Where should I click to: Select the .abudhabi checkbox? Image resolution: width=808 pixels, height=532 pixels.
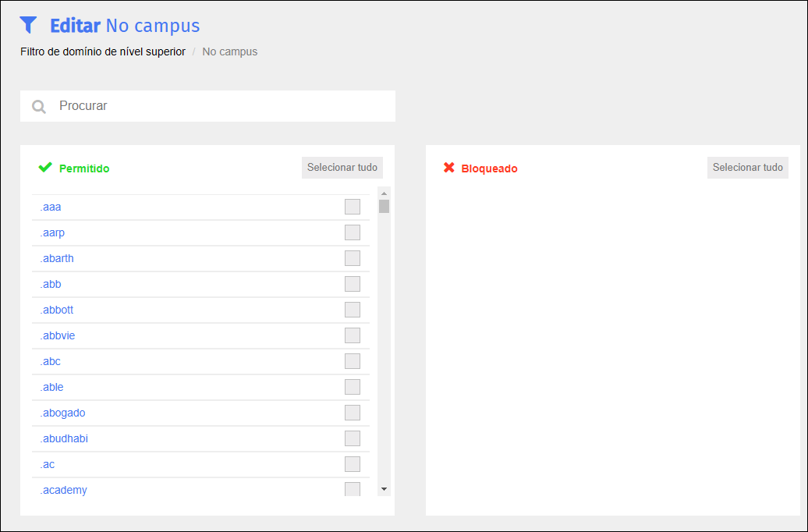point(353,438)
